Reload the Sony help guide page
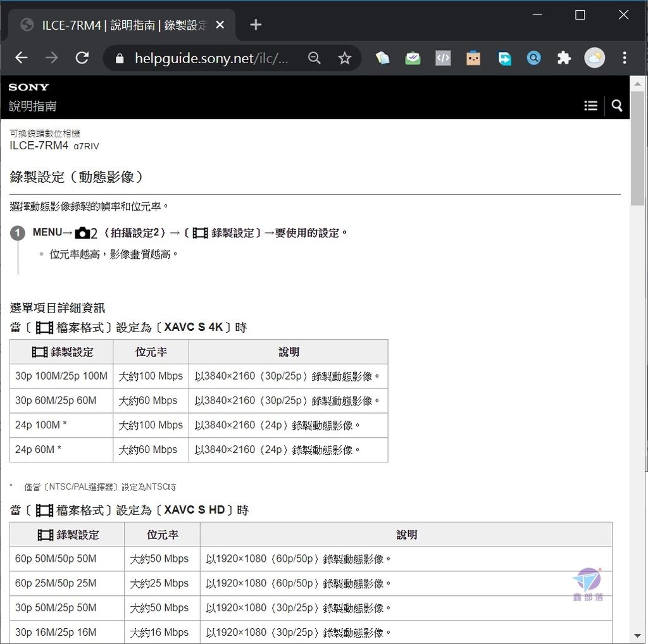 coord(82,58)
